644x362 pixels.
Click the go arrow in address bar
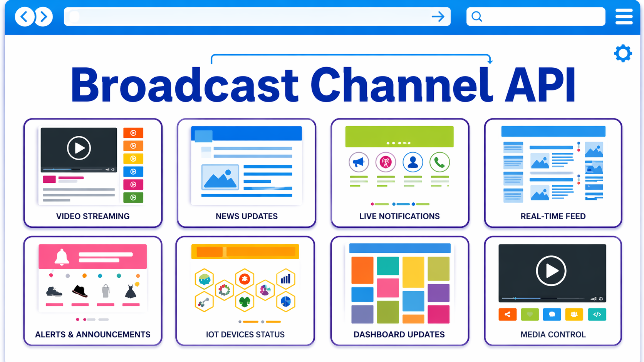tap(438, 17)
